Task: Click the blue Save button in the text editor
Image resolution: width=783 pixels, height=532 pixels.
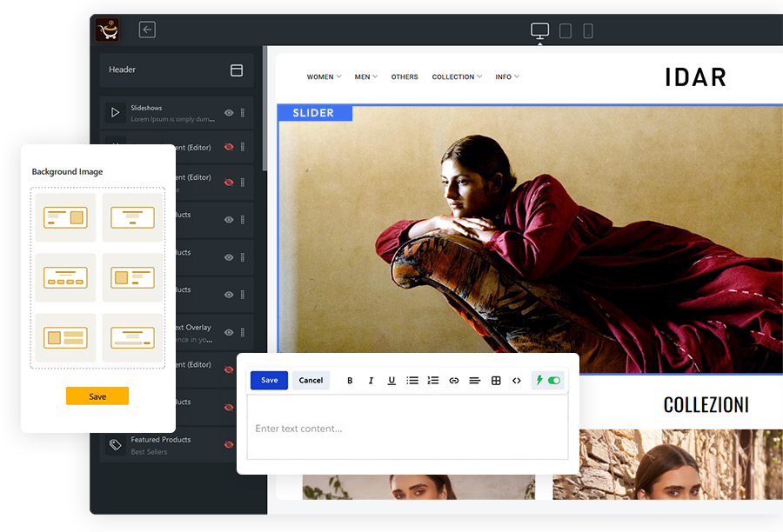Action: 269,381
